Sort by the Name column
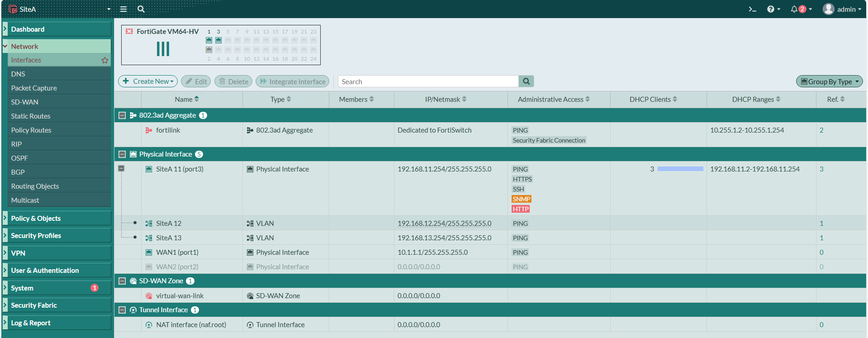This screenshot has width=868, height=338. point(187,100)
